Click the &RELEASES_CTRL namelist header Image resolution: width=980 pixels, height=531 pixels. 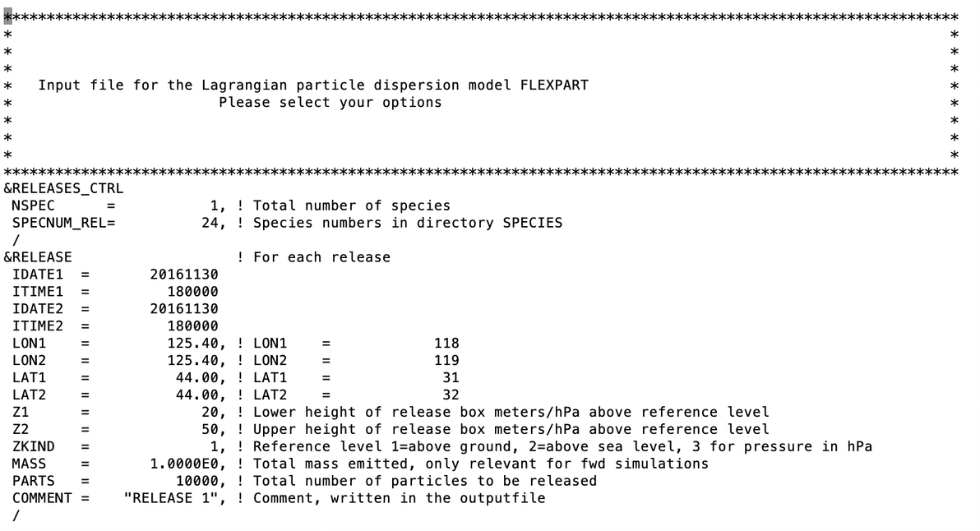coord(63,188)
